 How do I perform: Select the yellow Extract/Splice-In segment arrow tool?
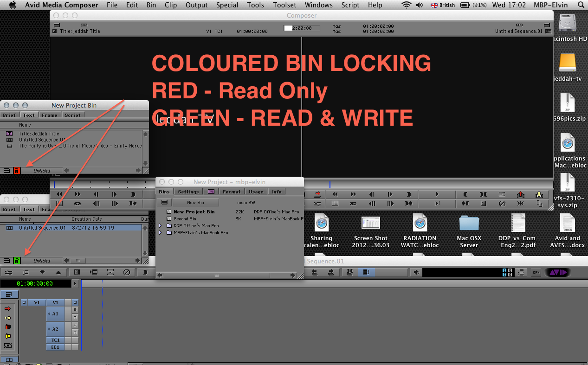pos(7,318)
